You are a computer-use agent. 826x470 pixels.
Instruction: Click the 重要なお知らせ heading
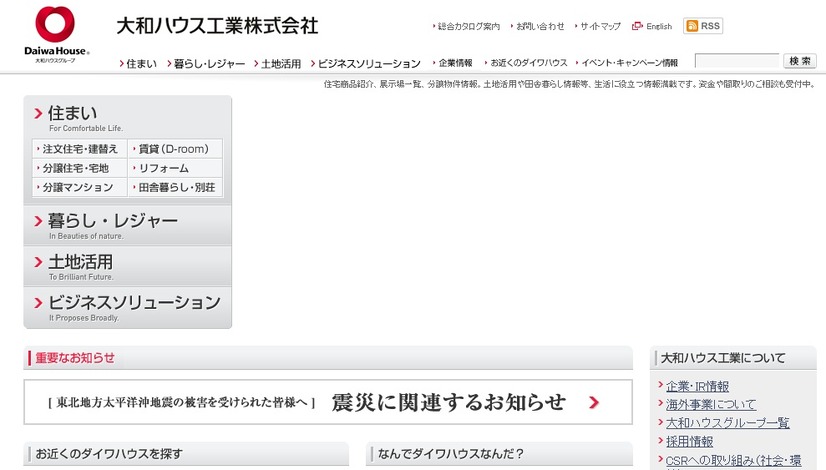point(75,358)
